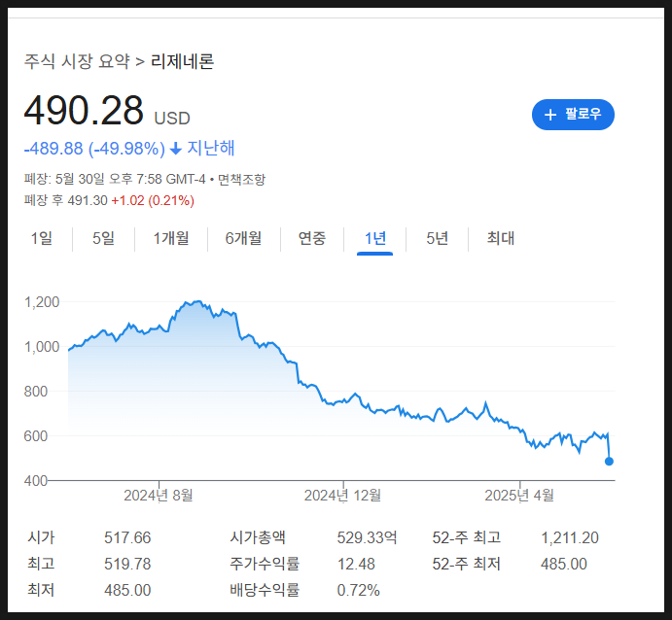Click the 시가 value 517.66
This screenshot has height=620, width=672.
127,537
